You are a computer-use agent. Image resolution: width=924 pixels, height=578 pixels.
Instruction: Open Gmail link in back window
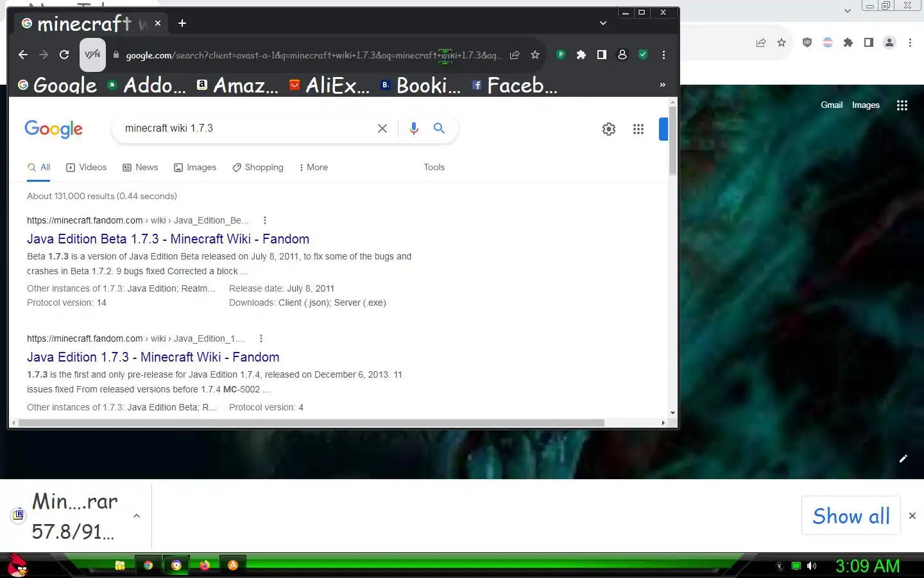(832, 105)
